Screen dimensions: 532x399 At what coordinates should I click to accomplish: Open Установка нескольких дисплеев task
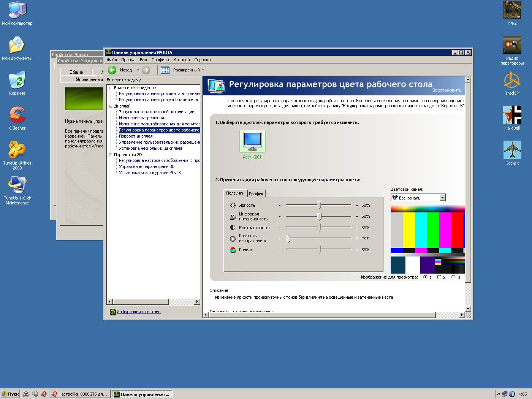click(150, 148)
